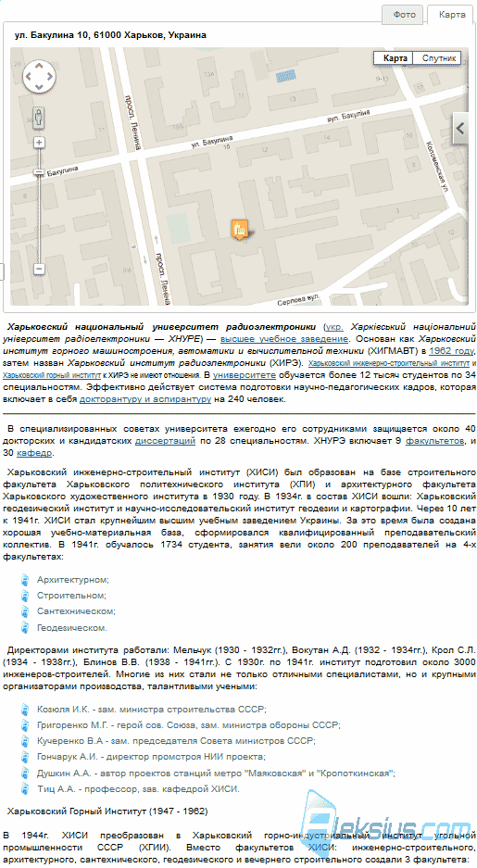The image size is (477, 868).
Task: Zoom out with map minus button
Action: click(x=39, y=269)
